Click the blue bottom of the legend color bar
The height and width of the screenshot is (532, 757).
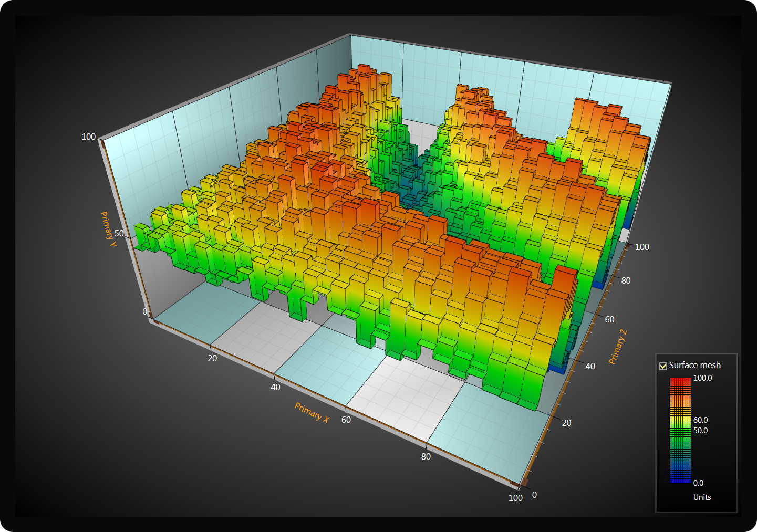click(x=680, y=478)
